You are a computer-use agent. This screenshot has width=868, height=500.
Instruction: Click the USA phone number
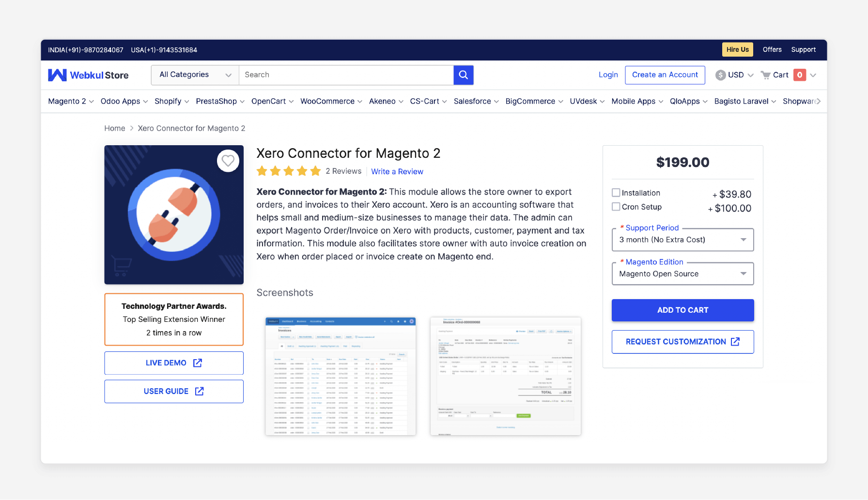[164, 50]
